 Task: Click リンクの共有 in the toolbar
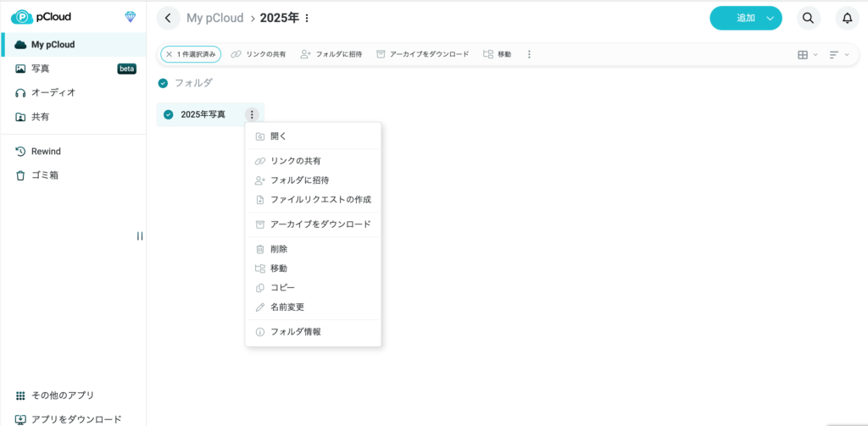tap(259, 54)
